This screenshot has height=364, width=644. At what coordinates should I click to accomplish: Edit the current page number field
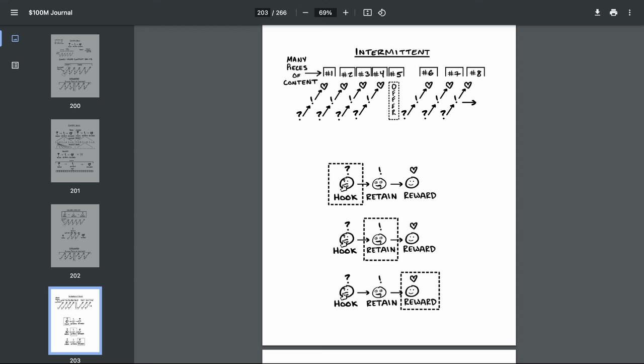pos(262,13)
